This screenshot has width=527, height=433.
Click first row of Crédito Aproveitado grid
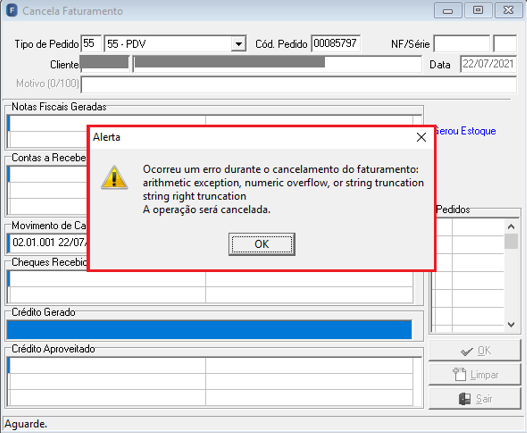pyautogui.click(x=211, y=365)
